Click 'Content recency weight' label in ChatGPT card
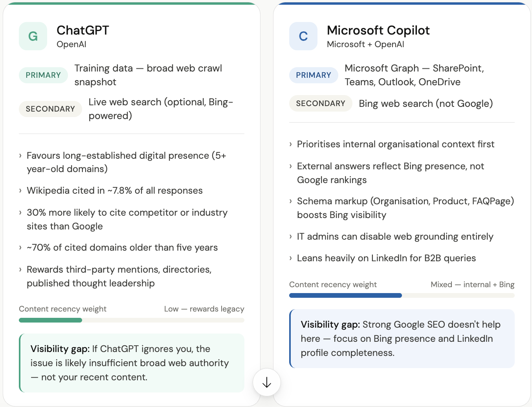 pyautogui.click(x=62, y=309)
